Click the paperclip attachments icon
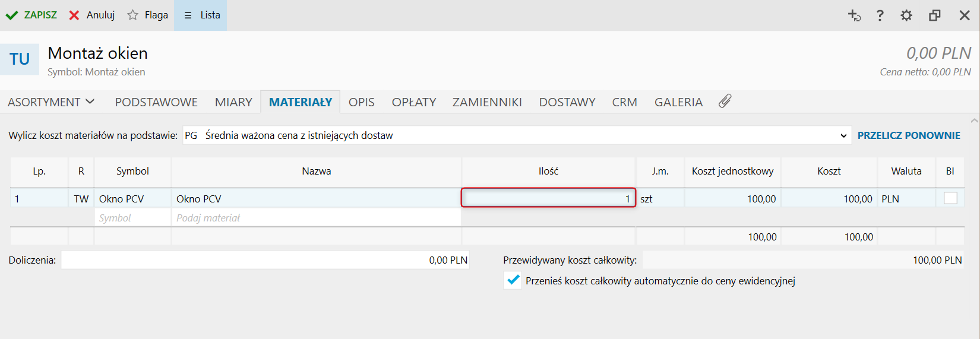Image resolution: width=980 pixels, height=339 pixels. pyautogui.click(x=725, y=102)
